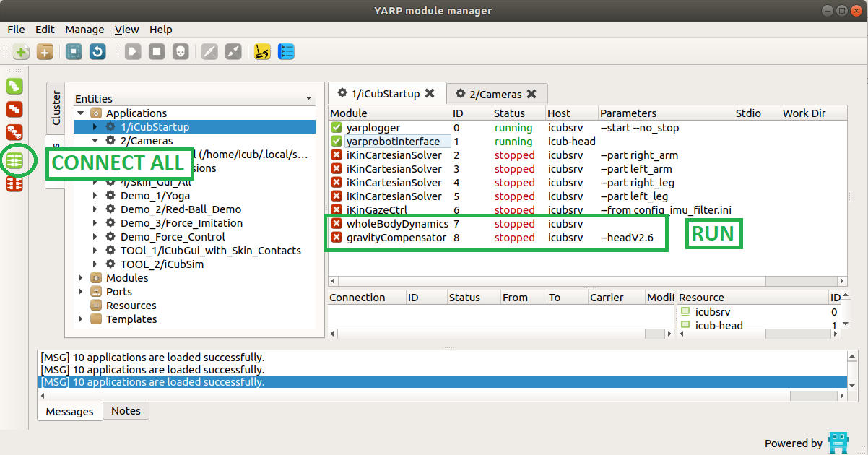Click the Select All toolbar icon
The width and height of the screenshot is (868, 455).
[74, 52]
